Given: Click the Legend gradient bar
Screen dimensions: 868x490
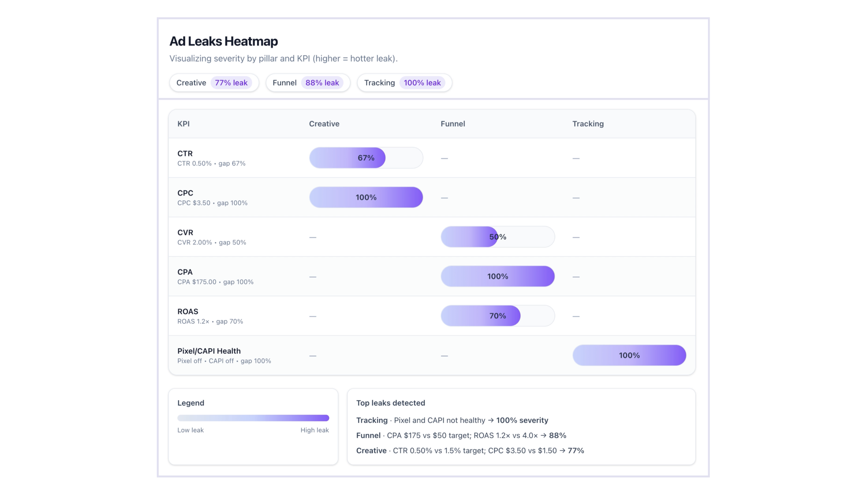Looking at the screenshot, I should [253, 418].
